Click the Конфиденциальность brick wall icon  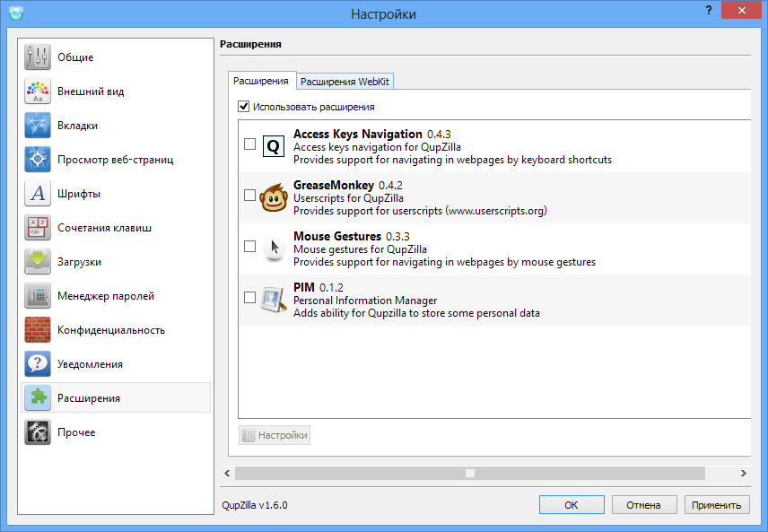tap(37, 329)
